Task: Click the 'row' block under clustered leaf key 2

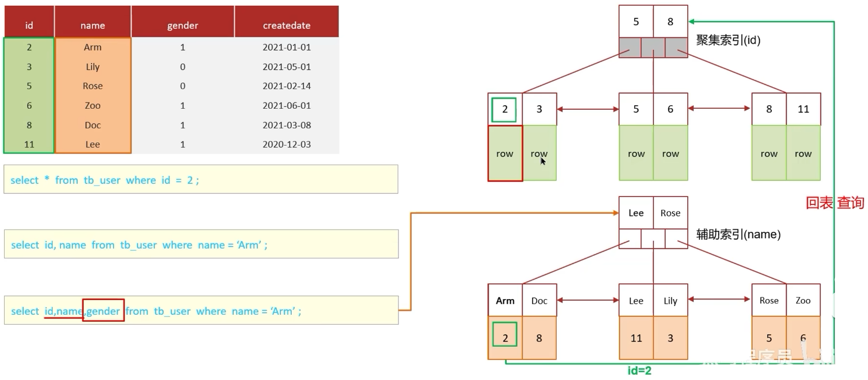Action: [x=505, y=153]
